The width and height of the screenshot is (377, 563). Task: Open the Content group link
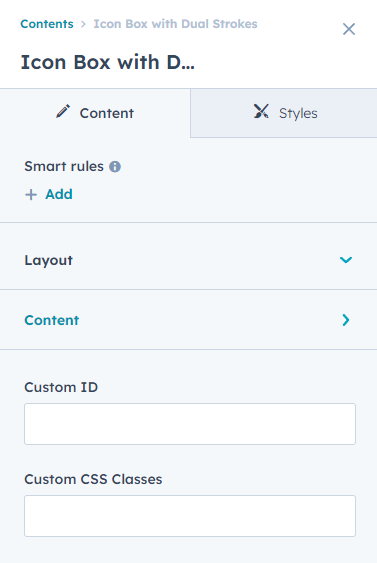(x=52, y=320)
